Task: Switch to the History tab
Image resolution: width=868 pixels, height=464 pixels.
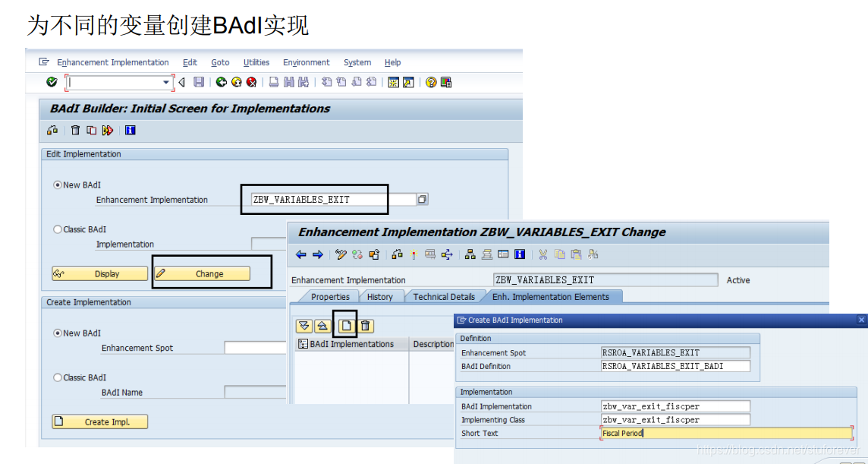Action: pyautogui.click(x=379, y=297)
